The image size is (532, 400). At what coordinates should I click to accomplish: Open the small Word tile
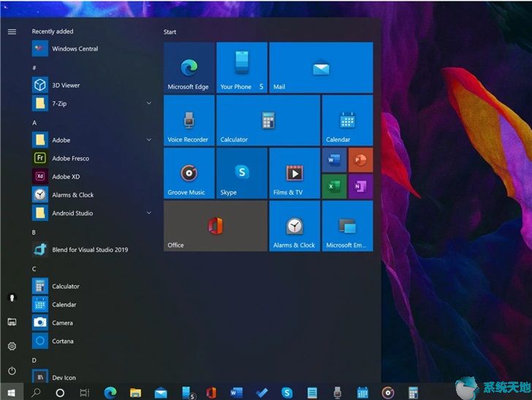pyautogui.click(x=334, y=160)
